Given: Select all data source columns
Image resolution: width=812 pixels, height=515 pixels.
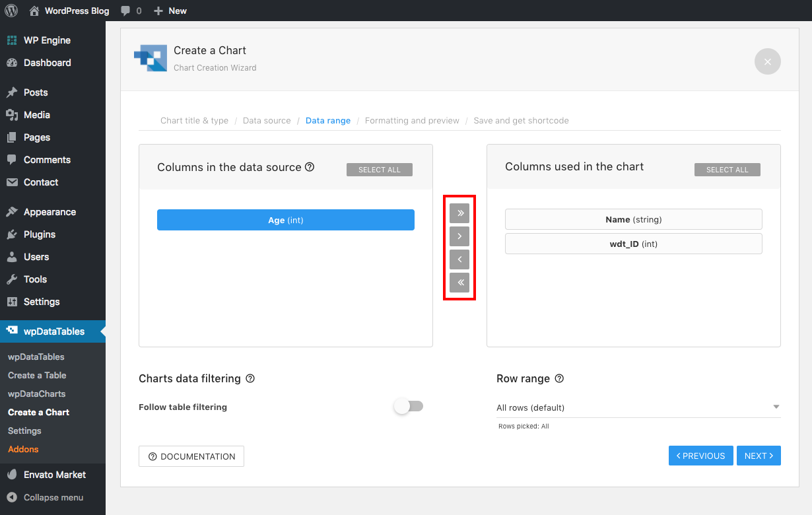Looking at the screenshot, I should [380, 170].
